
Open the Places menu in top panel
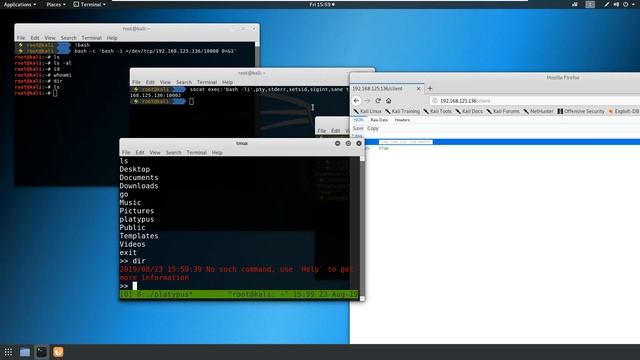56,4
